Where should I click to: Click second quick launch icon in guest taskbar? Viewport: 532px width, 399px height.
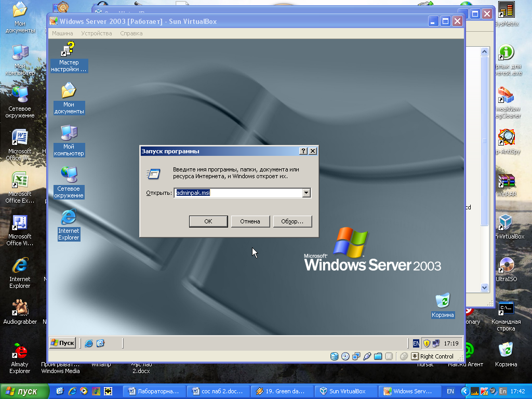(100, 343)
